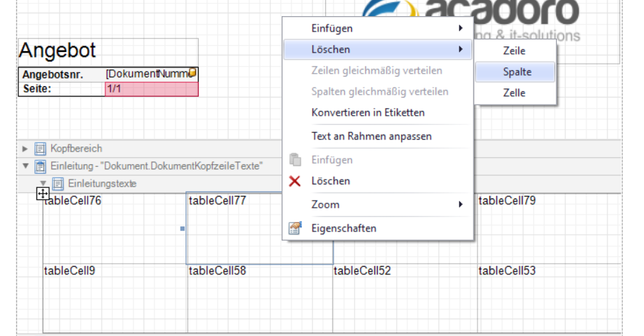Click the four-arrow table move handle
This screenshot has height=336, width=644.
pyautogui.click(x=43, y=194)
